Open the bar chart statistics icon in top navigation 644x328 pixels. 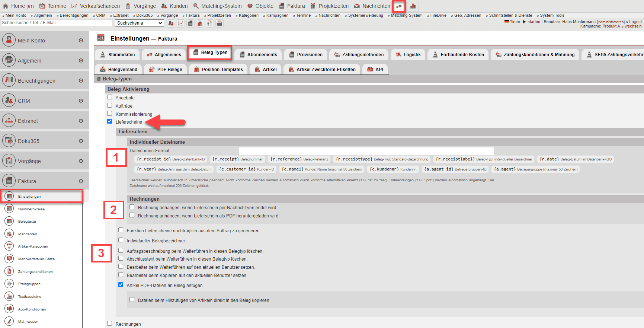click(x=413, y=6)
